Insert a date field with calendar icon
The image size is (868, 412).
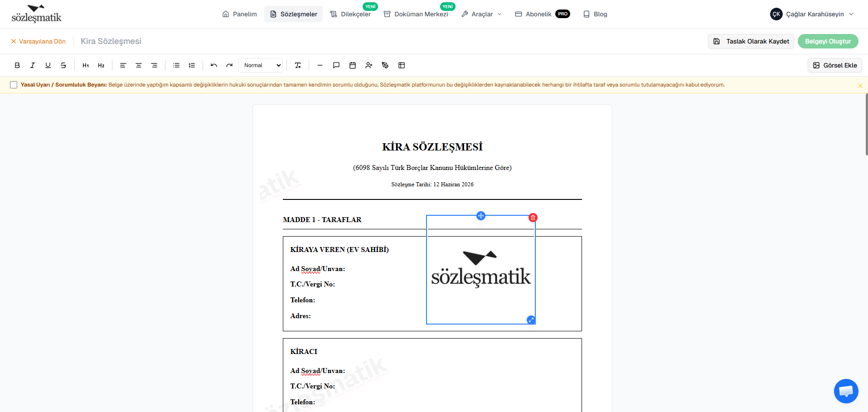click(x=353, y=65)
